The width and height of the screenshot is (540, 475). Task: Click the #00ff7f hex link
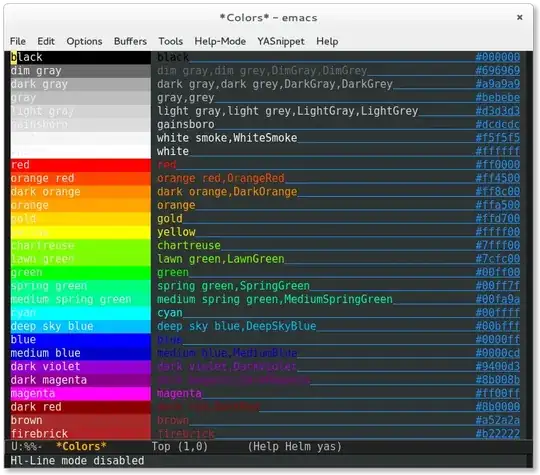point(498,285)
